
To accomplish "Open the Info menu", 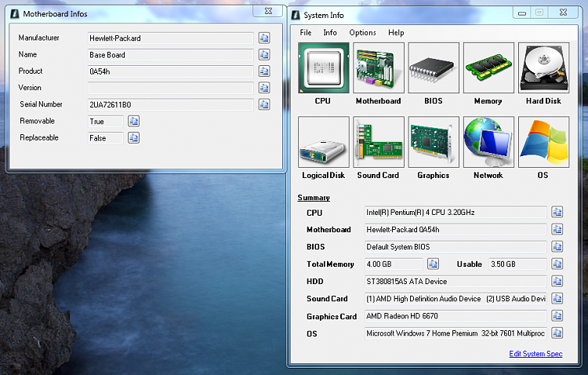I will (x=330, y=33).
